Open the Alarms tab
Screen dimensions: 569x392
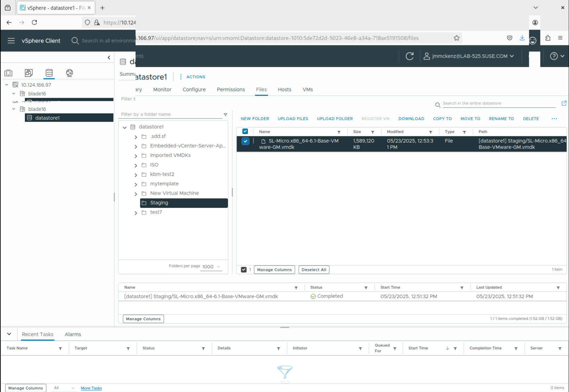[x=73, y=334]
